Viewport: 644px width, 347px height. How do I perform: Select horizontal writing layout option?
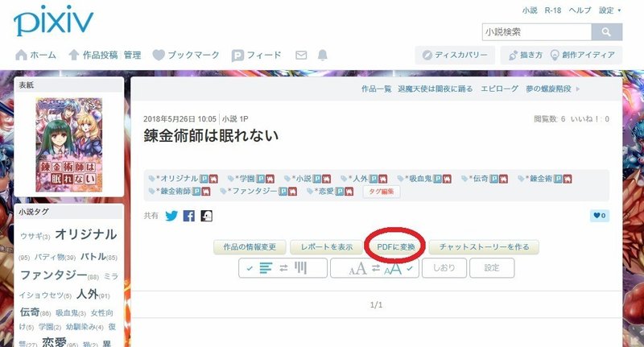click(x=266, y=268)
